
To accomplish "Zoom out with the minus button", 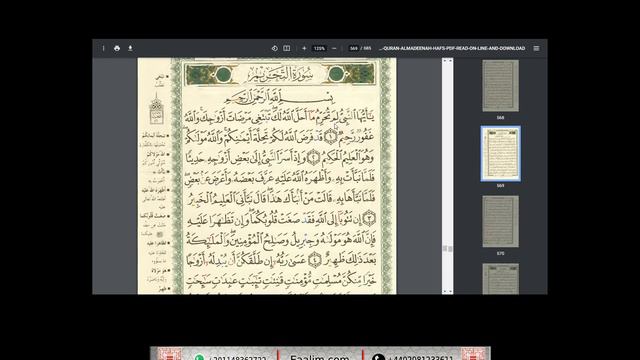I will click(x=334, y=48).
